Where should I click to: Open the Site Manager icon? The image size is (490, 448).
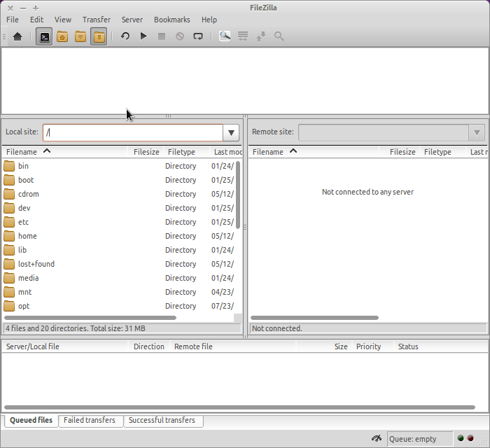17,36
